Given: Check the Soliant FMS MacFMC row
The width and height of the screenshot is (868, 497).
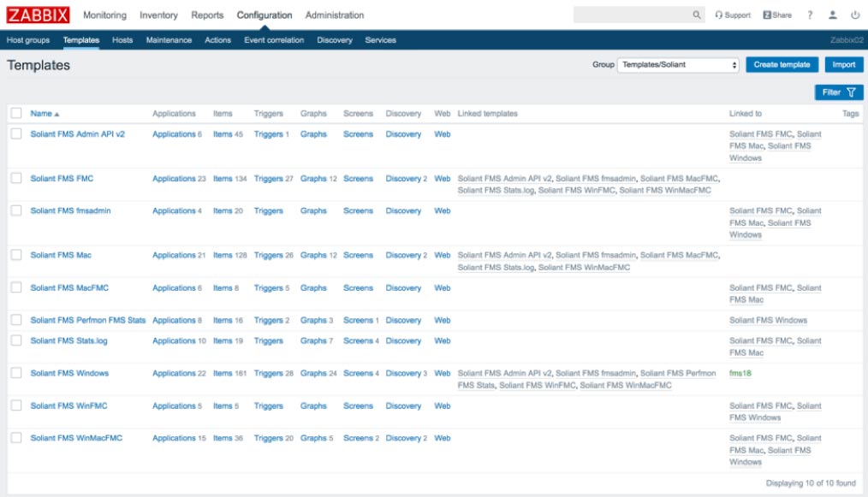Looking at the screenshot, I should coord(16,287).
